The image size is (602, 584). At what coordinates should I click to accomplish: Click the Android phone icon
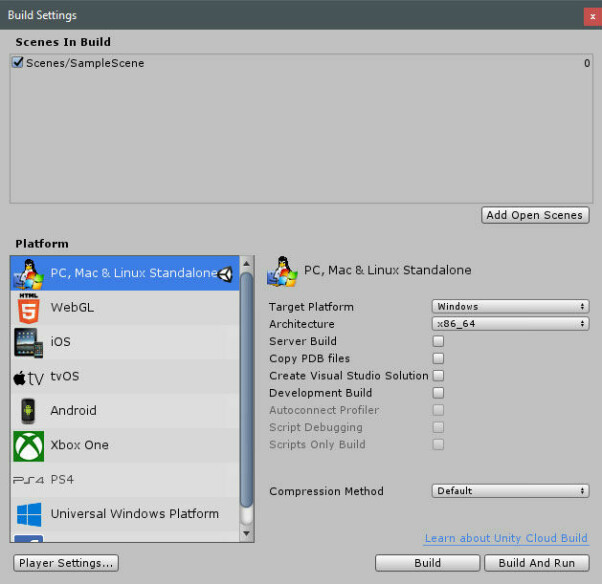[x=28, y=411]
